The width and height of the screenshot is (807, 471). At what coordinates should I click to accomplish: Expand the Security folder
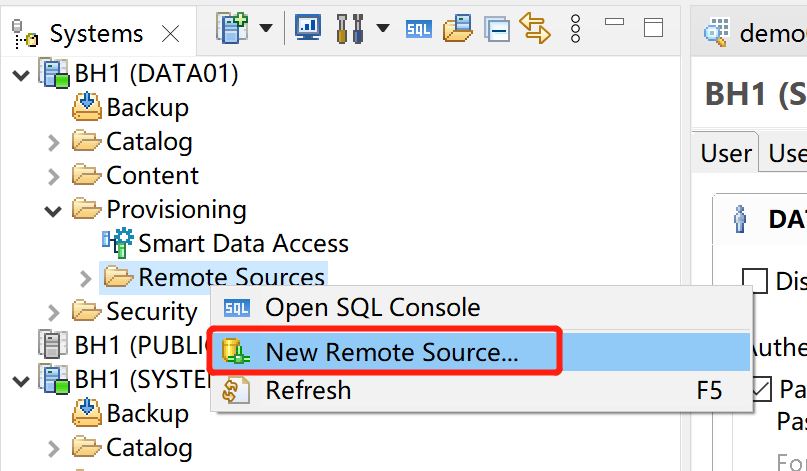(54, 312)
